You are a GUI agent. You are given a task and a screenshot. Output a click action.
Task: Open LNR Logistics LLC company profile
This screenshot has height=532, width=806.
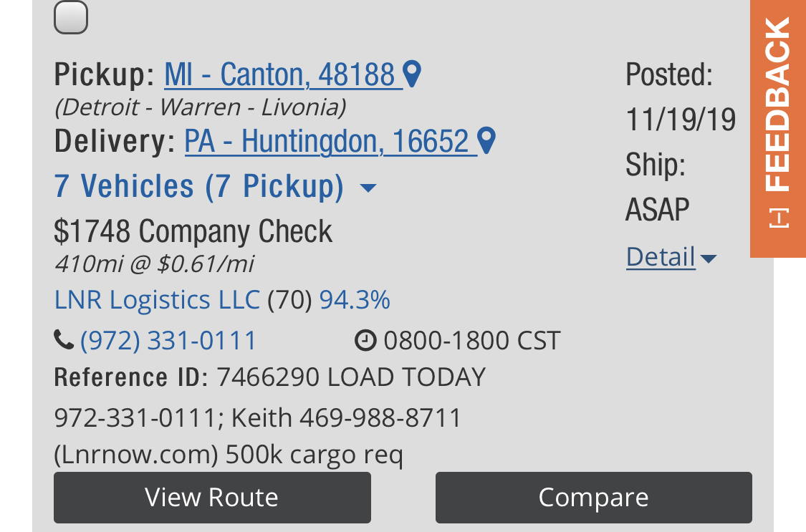[x=157, y=300]
